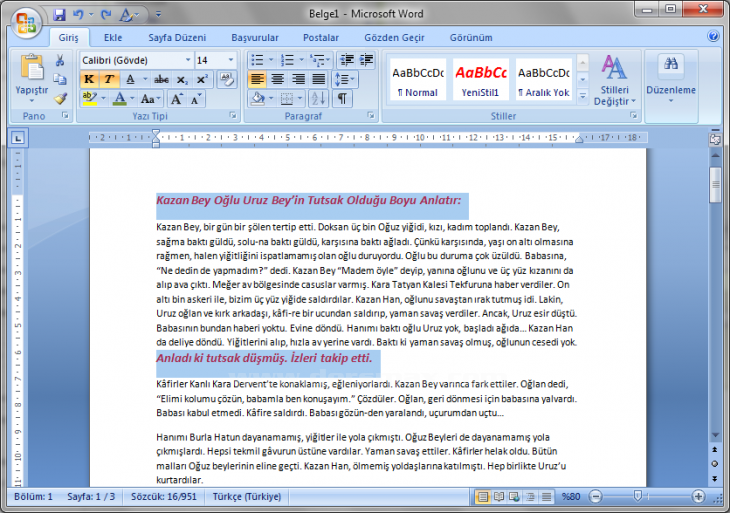The height and width of the screenshot is (513, 730).
Task: Save the document from quick access toolbar
Action: click(x=60, y=15)
